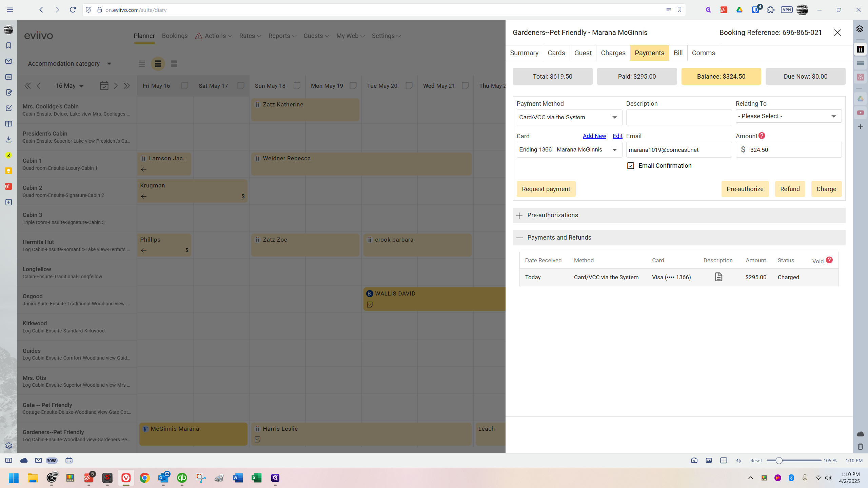
Task: Open Windows Start menu
Action: [x=14, y=478]
